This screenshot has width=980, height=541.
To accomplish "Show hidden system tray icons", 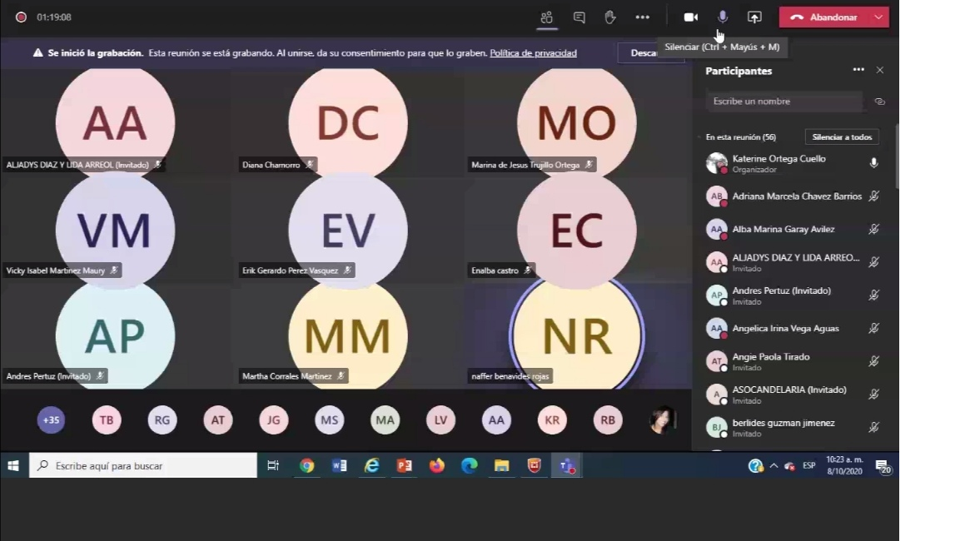I will (774, 466).
